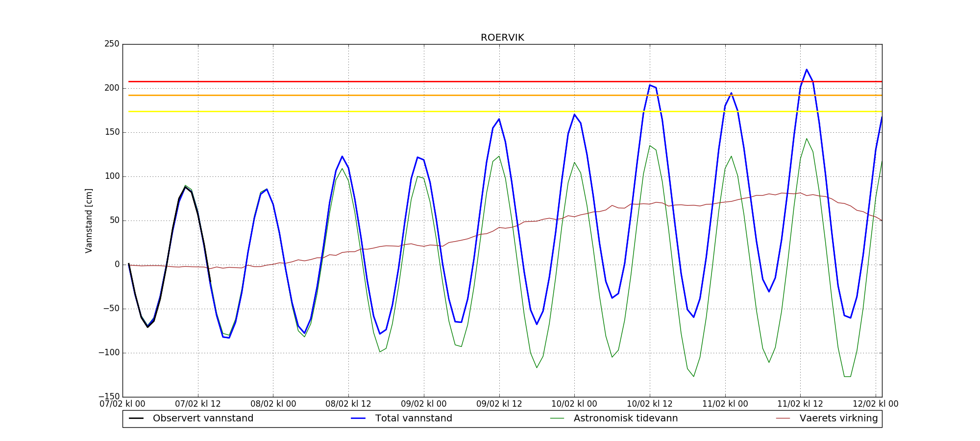Click the 07/02 kl 12 x-axis tick label
This screenshot has height=441, width=980.
pyautogui.click(x=198, y=404)
